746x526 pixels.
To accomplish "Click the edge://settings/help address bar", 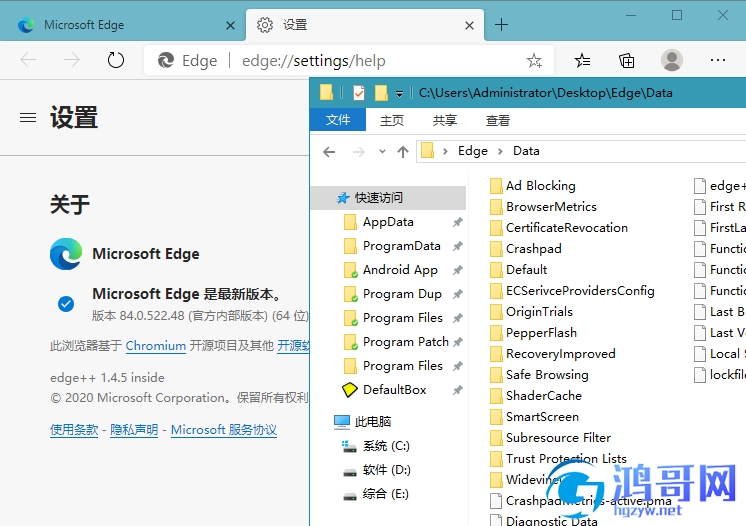I will coord(350,60).
